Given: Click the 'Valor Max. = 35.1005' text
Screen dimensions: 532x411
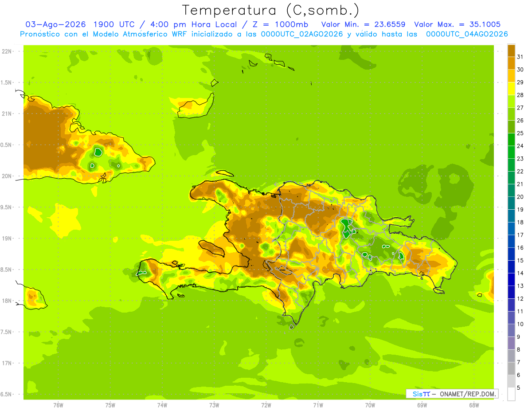Looking at the screenshot, I should coord(457,24).
